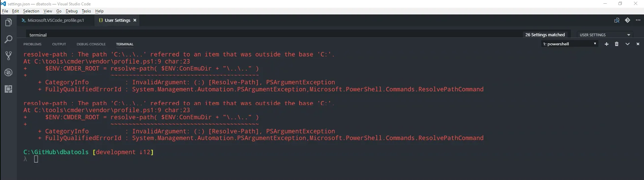Close the terminal panel
The image size is (644, 180).
click(638, 44)
